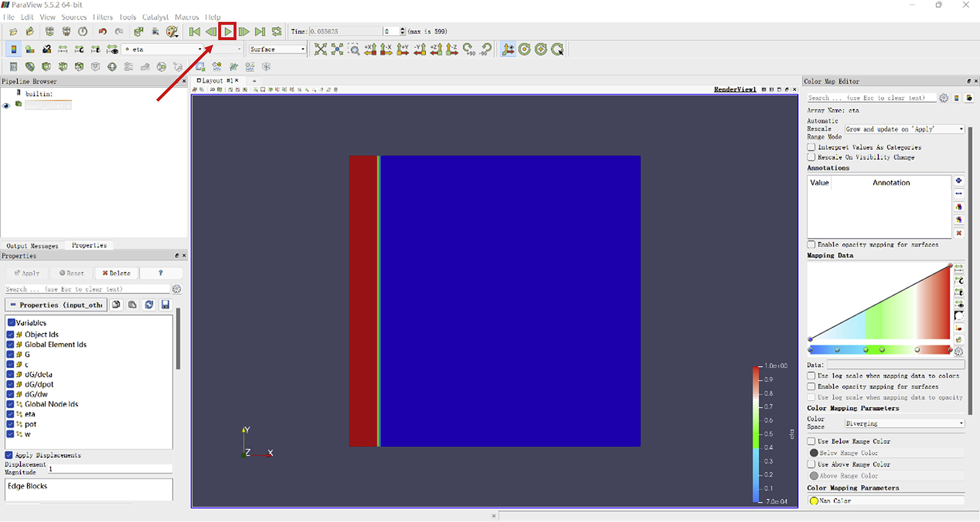This screenshot has height=522, width=980.
Task: Open the Color Space Diverging dropdown
Action: [904, 423]
